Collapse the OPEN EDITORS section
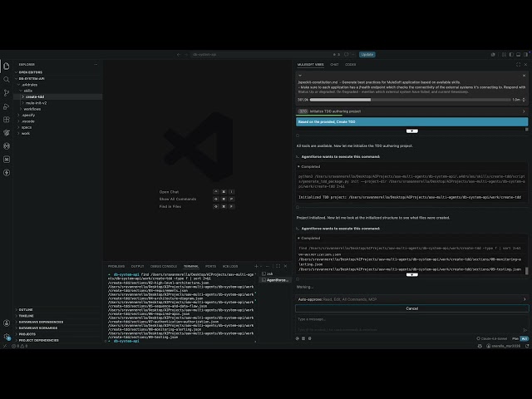The width and height of the screenshot is (532, 399). (31, 72)
